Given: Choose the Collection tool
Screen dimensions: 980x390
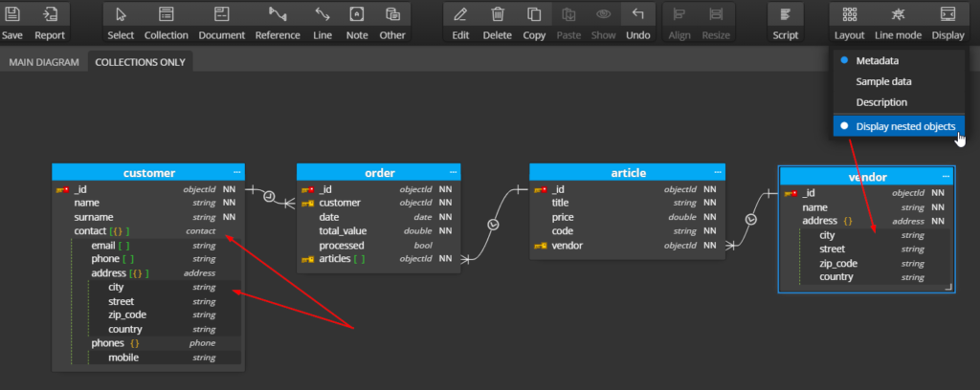Looking at the screenshot, I should [x=167, y=13].
